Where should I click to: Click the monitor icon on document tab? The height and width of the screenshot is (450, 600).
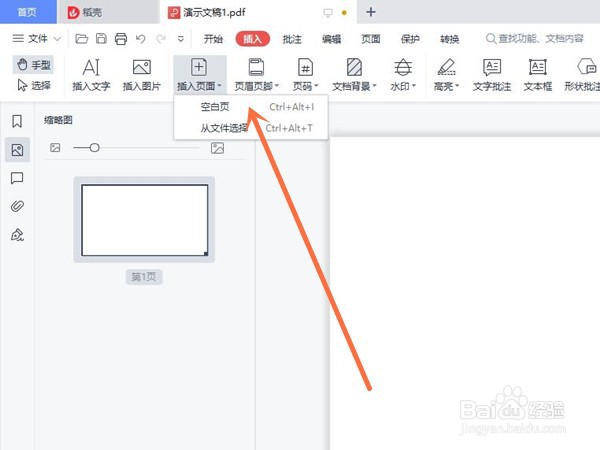[x=328, y=13]
